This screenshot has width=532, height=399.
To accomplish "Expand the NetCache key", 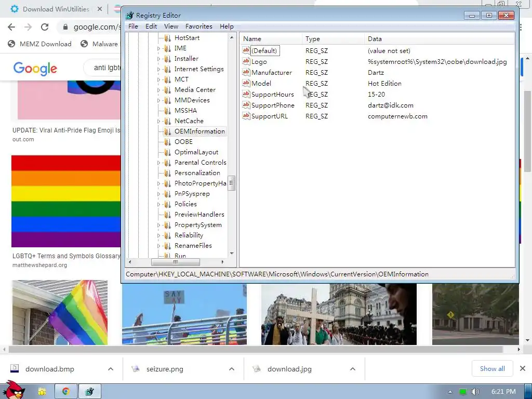I will tap(158, 121).
